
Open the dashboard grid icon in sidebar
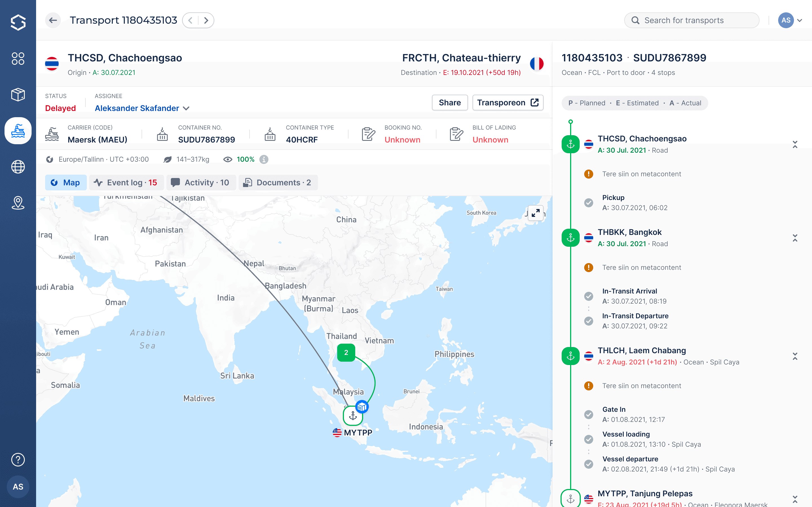pyautogui.click(x=18, y=59)
